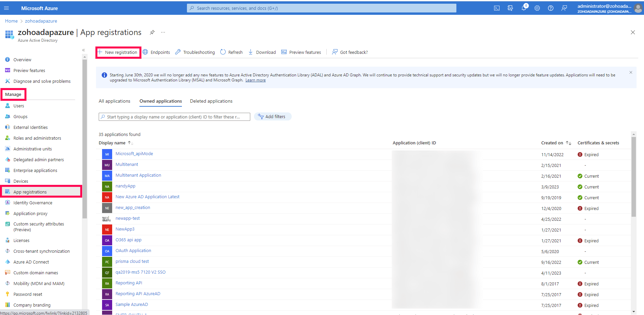644x315 pixels.
Task: Open the blade's more options ellipsis
Action: 163,32
